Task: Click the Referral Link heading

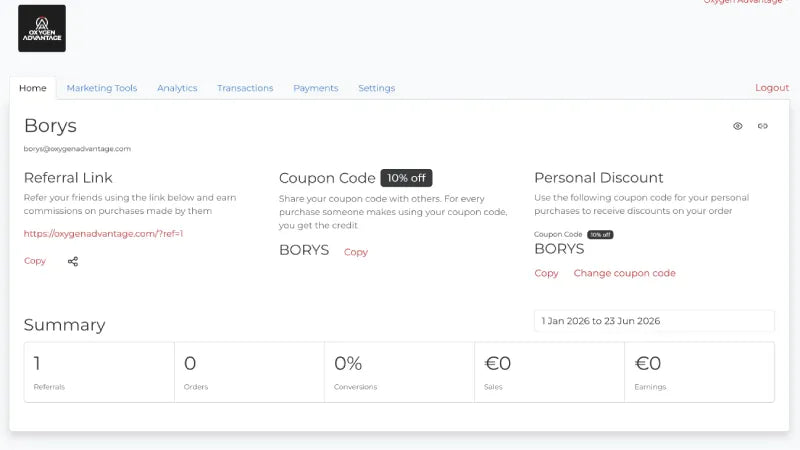Action: coord(68,178)
